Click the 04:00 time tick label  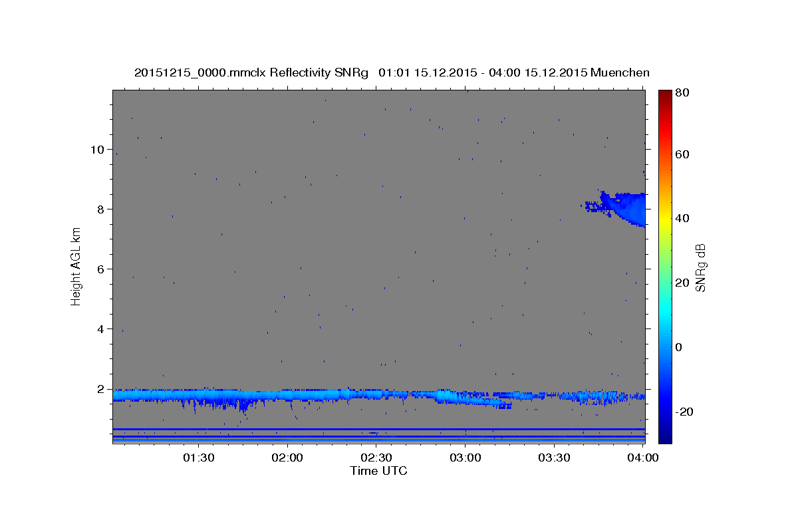pos(644,458)
